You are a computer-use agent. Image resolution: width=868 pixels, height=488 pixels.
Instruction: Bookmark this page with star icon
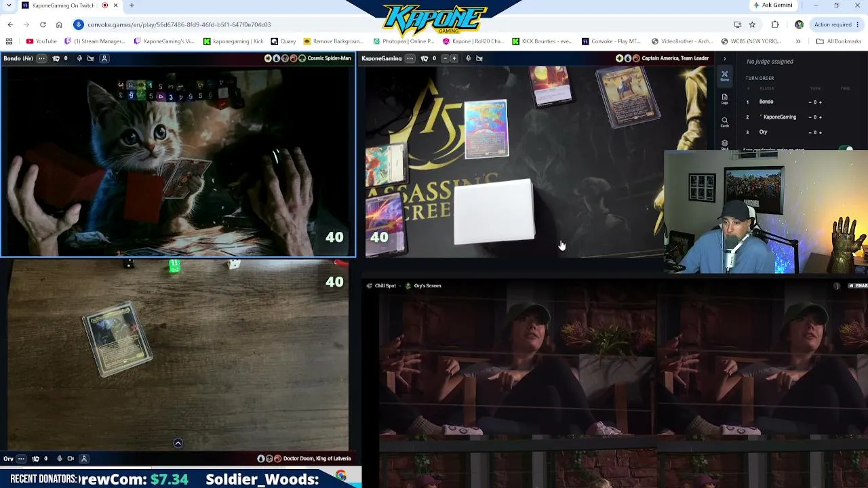(752, 24)
